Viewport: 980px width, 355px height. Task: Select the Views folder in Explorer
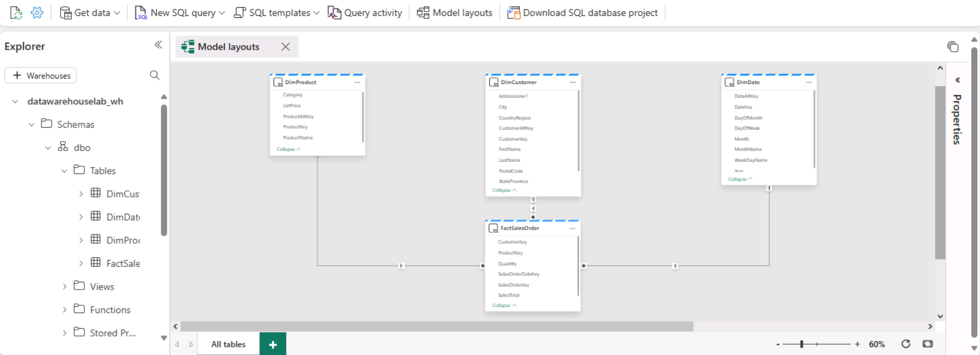(102, 286)
